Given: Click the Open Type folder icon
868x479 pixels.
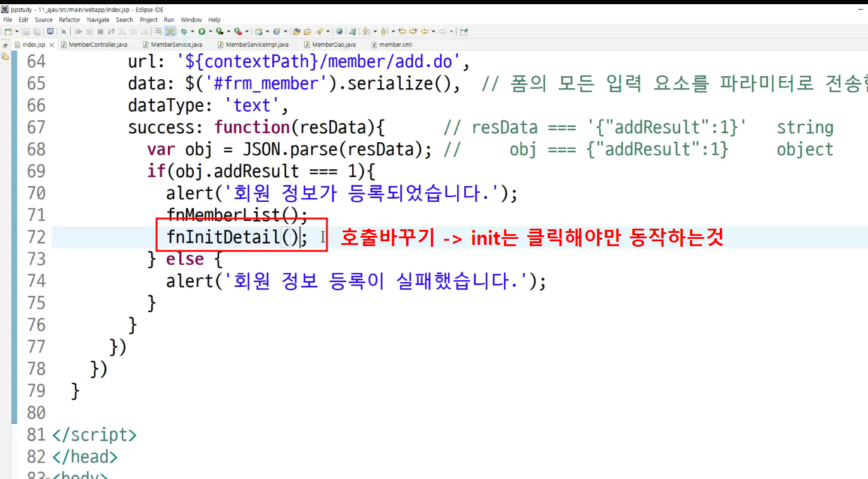Looking at the screenshot, I should pyautogui.click(x=297, y=31).
